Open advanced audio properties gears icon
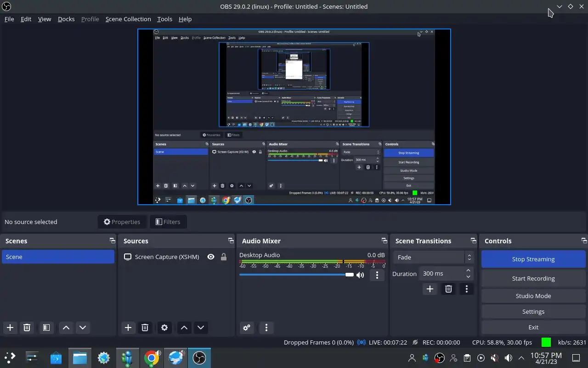This screenshot has height=368, width=588. 247,328
